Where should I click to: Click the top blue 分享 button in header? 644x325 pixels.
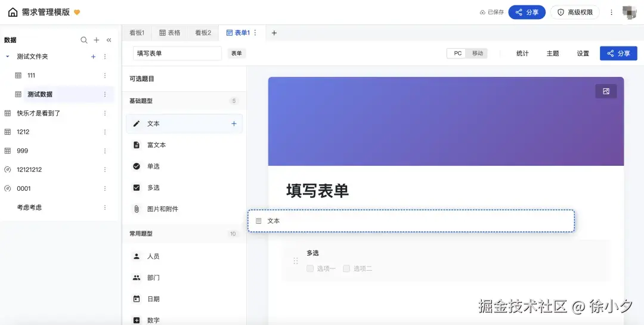527,13
